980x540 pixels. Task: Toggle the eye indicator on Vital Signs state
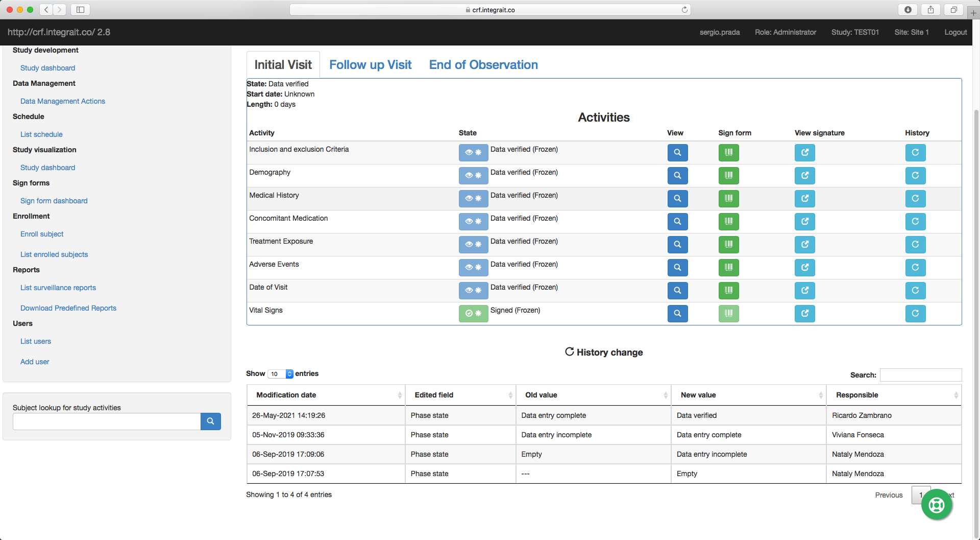tap(469, 314)
